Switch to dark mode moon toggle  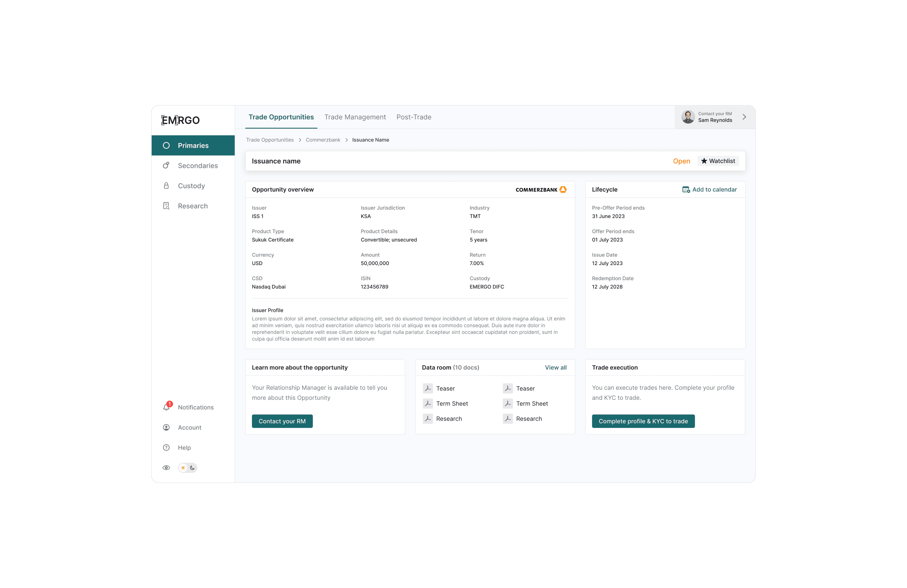coord(193,468)
